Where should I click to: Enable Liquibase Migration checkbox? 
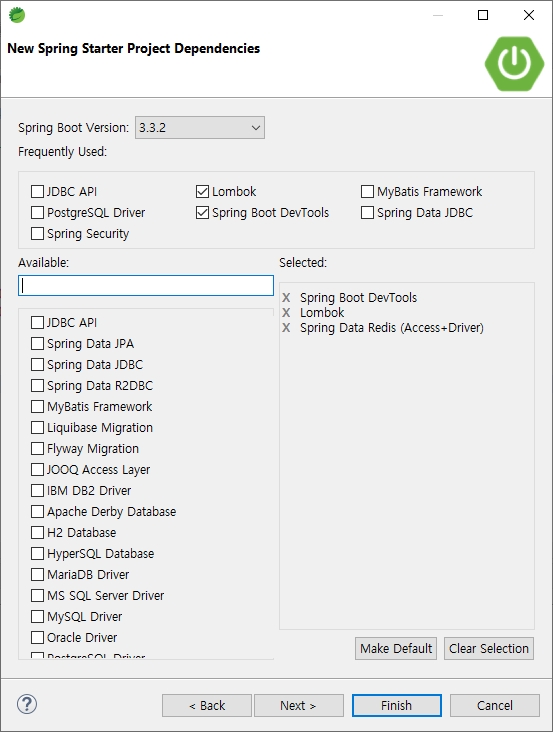37,428
